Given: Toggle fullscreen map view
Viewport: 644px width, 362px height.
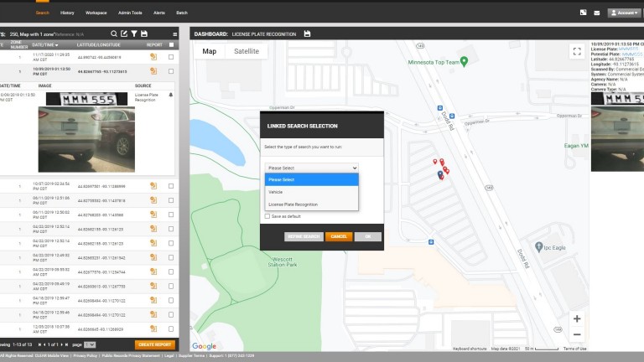Looking at the screenshot, I should [576, 51].
